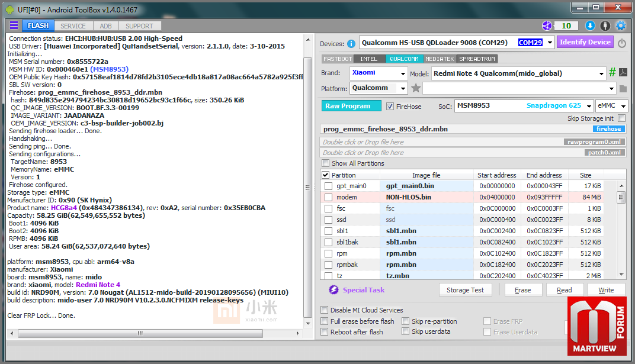Uncheck the FireHose checkbox
This screenshot has width=635, height=364.
(x=390, y=107)
